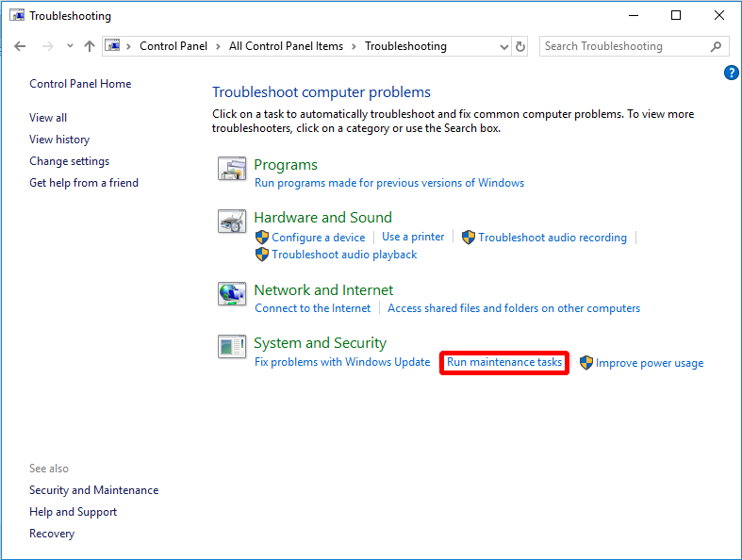Open Troubleshoot audio playback link
The image size is (742, 560).
coord(344,255)
